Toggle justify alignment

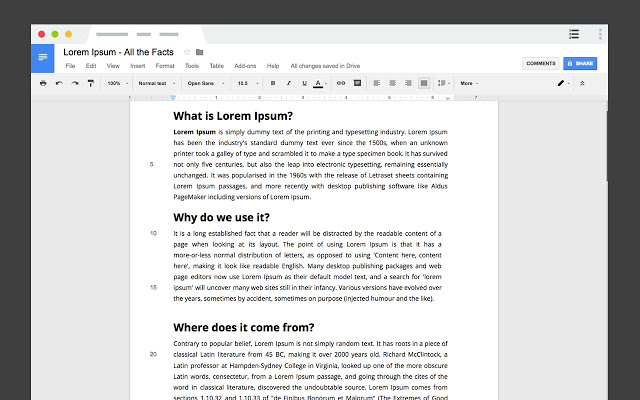(424, 83)
